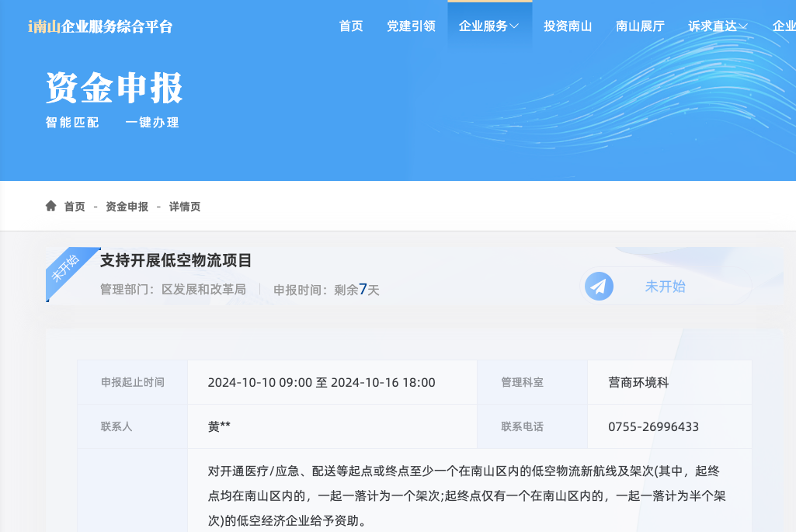This screenshot has height=532, width=796.
Task: Expand the 诉求直达 dropdown menu
Action: 718,26
